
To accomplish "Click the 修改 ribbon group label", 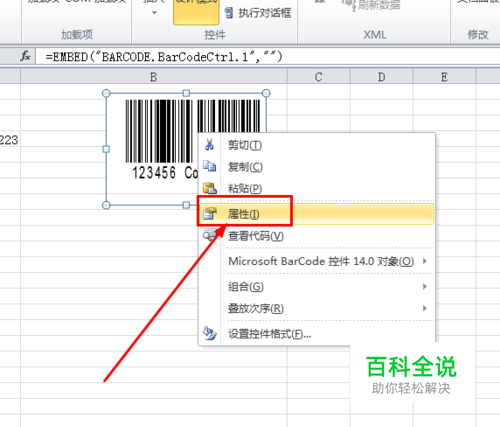I will click(x=478, y=35).
